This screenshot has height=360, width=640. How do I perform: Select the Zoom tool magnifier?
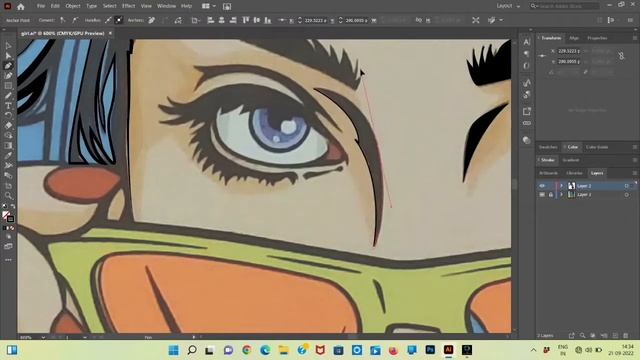8,196
